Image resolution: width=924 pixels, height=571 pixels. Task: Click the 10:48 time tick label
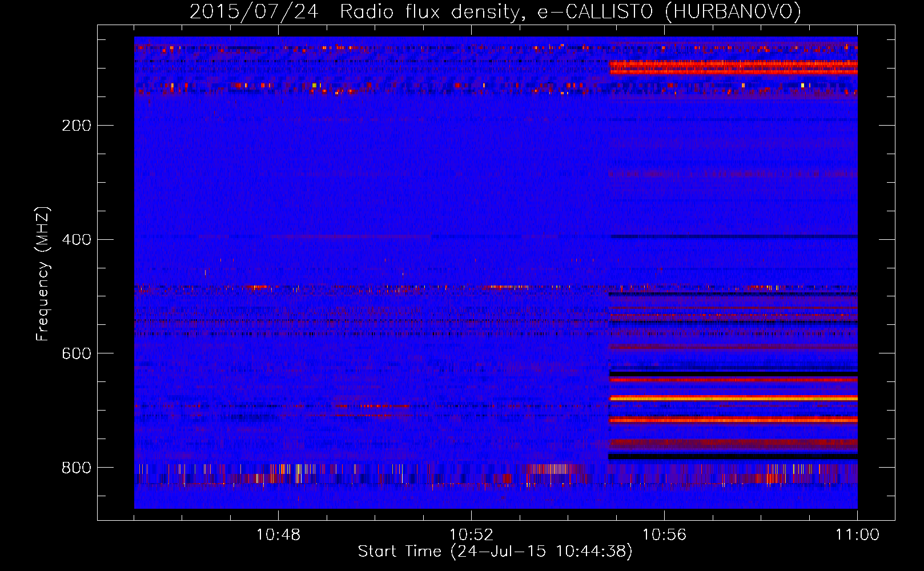click(278, 535)
